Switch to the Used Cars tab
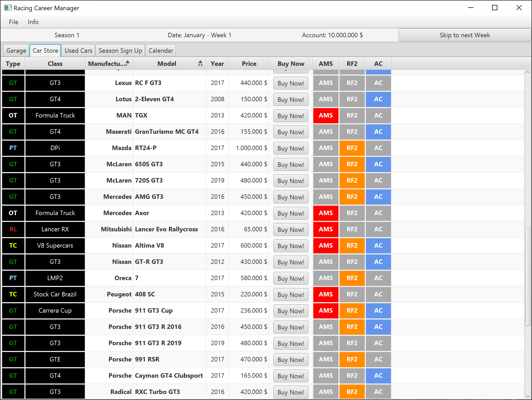 (x=78, y=51)
